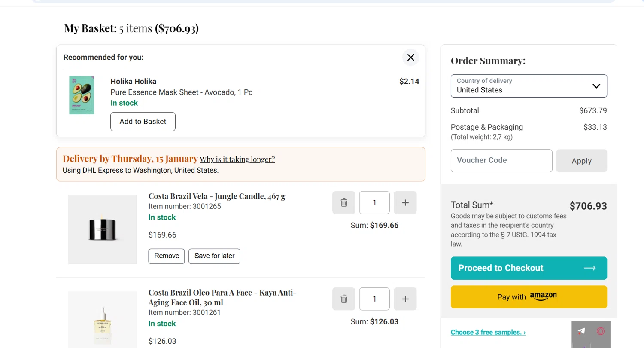This screenshot has width=644, height=348.
Task: Click Remove under Jungle Candle
Action: [x=167, y=256]
